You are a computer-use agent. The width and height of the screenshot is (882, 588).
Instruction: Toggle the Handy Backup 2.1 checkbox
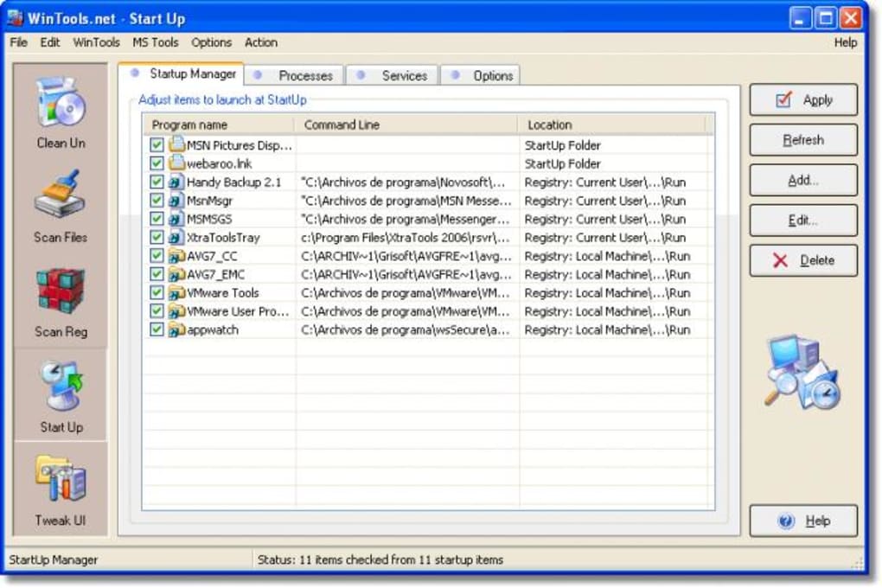157,182
